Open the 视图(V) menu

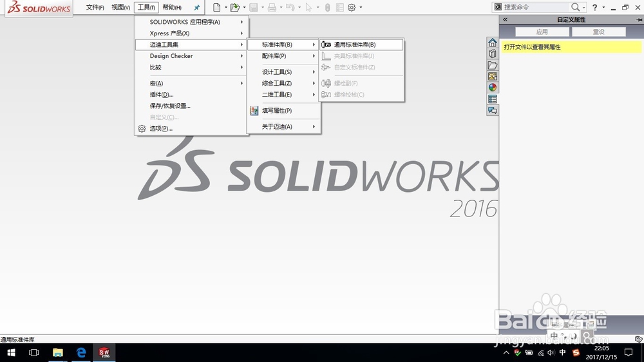point(121,7)
